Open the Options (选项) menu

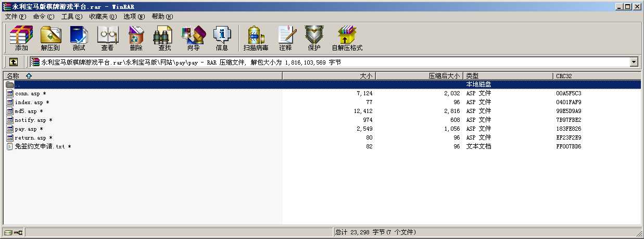point(134,17)
